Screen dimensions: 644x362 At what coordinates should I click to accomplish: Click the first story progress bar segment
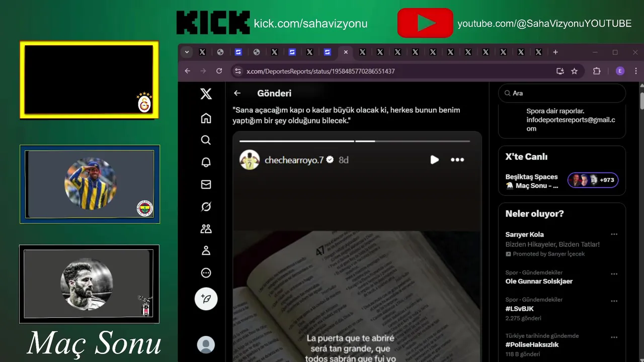297,141
